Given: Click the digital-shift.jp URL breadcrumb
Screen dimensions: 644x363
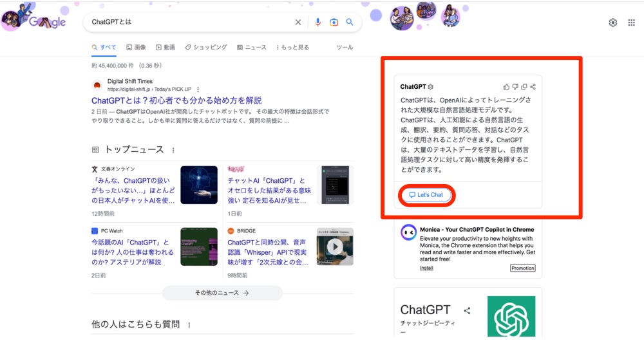Looking at the screenshot, I should pyautogui.click(x=149, y=89).
